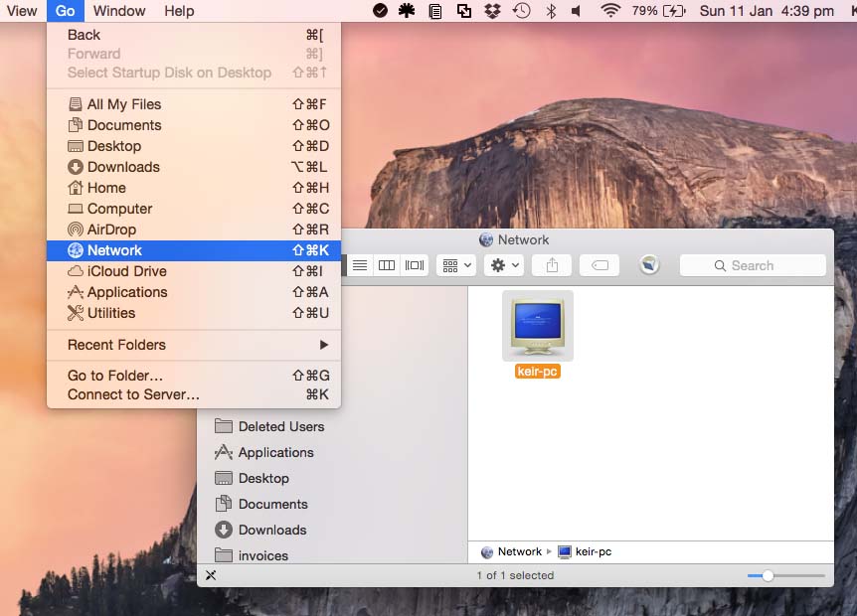Expand the Recent Folders submenu
857x616 pixels.
194,345
